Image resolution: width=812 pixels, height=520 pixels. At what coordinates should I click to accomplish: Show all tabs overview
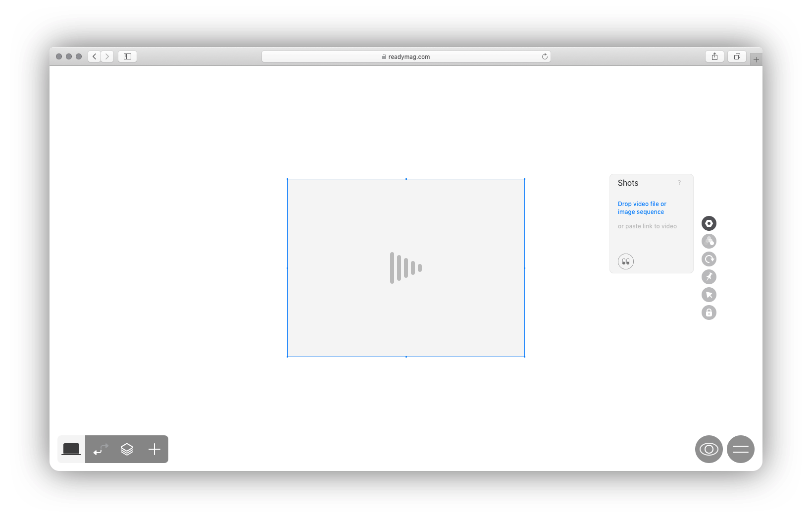tap(737, 56)
